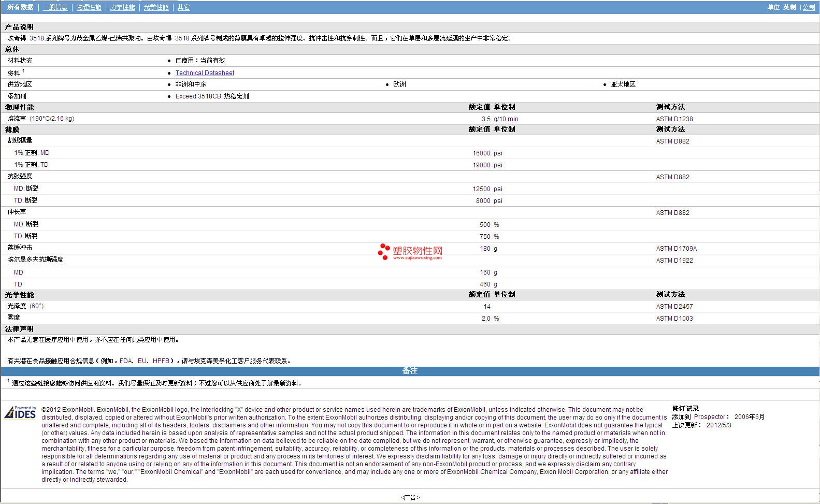Click the 雾度 row label
Image resolution: width=820 pixels, height=504 pixels.
click(13, 318)
